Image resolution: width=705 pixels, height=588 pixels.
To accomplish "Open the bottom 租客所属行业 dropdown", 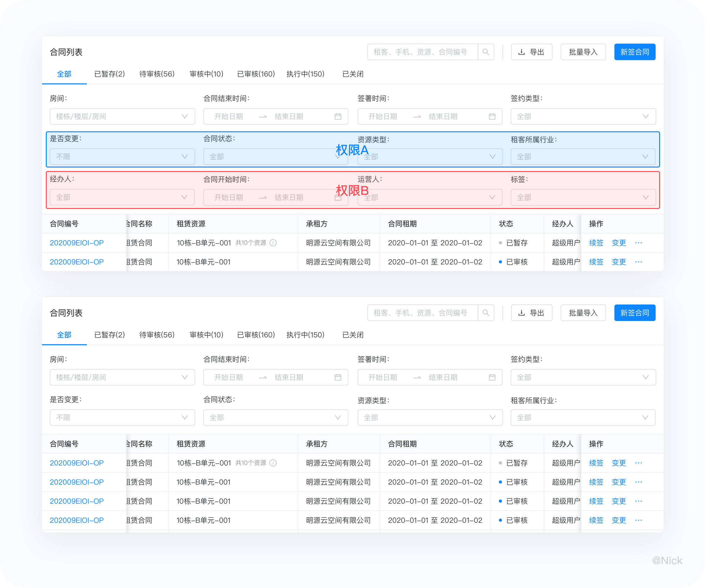I will click(x=583, y=418).
